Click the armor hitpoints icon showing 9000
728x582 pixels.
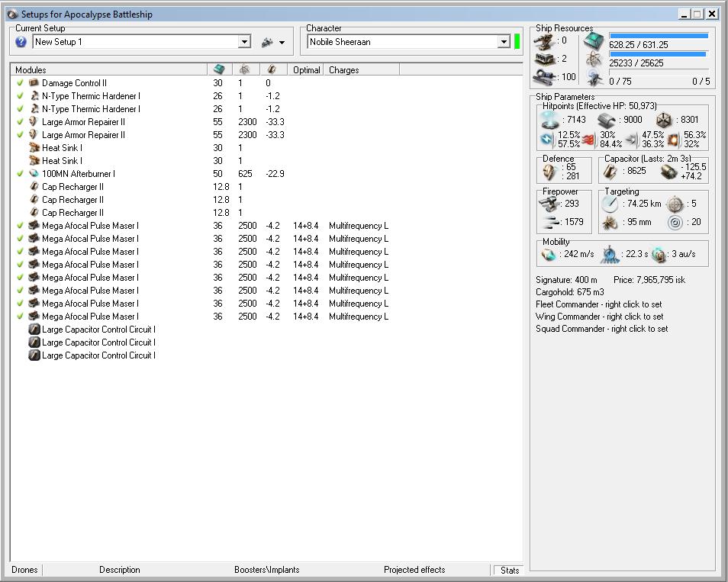607,121
